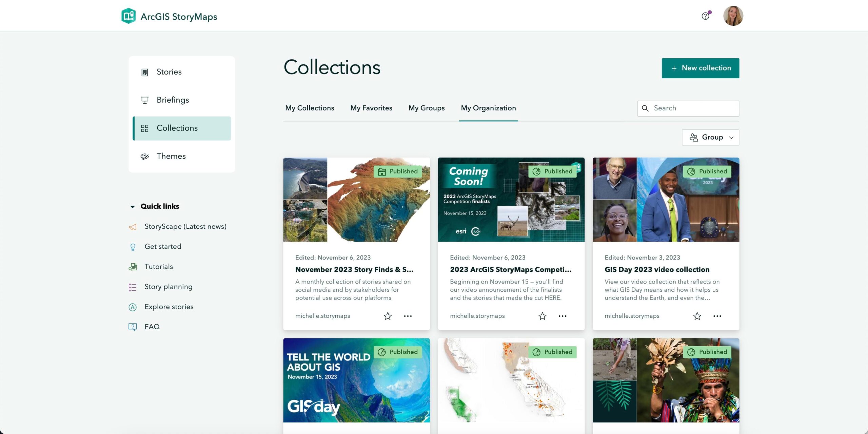Open the GIS Day 2023 video thumbnail
This screenshot has width=868, height=434.
(x=666, y=200)
